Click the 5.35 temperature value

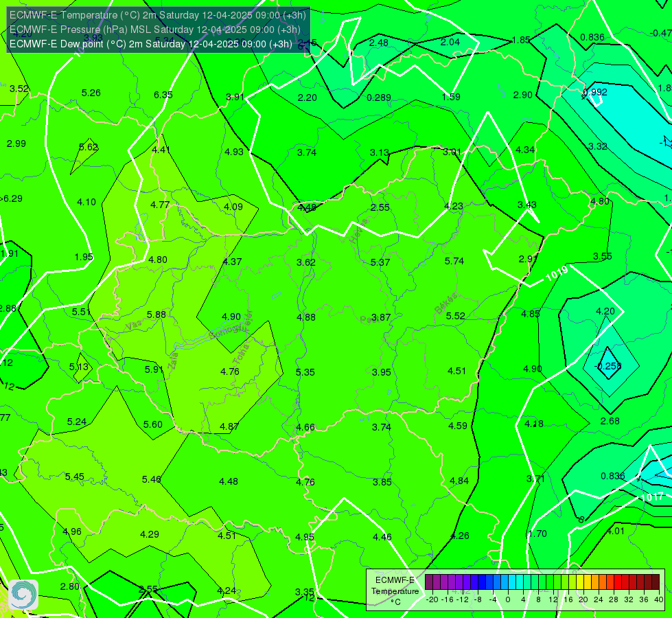pos(305,372)
